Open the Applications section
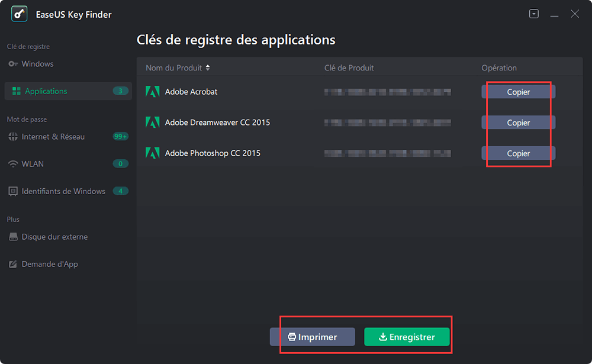This screenshot has height=364, width=592. (68, 91)
